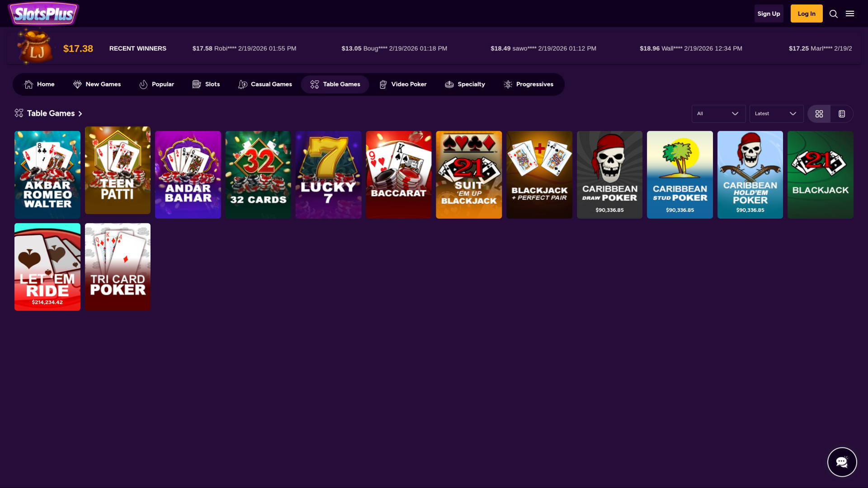Switch to list view for games
Image resolution: width=868 pixels, height=488 pixels.
(x=841, y=113)
